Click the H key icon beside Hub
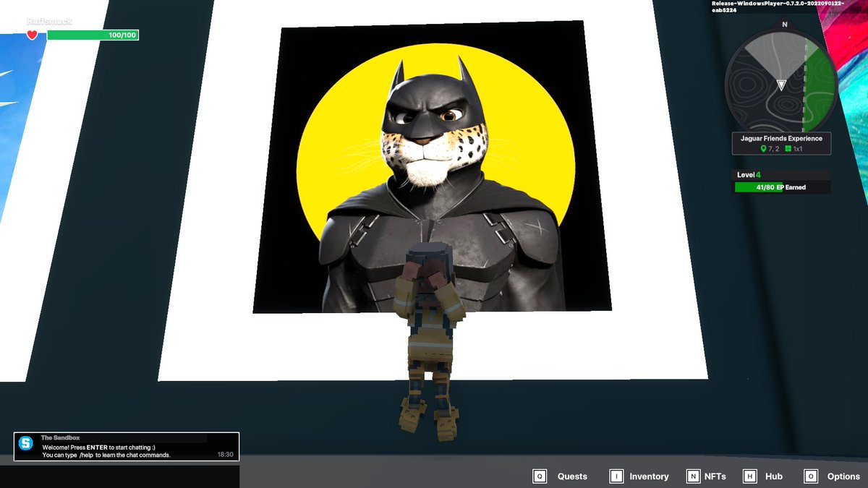The width and height of the screenshot is (868, 488). click(750, 476)
